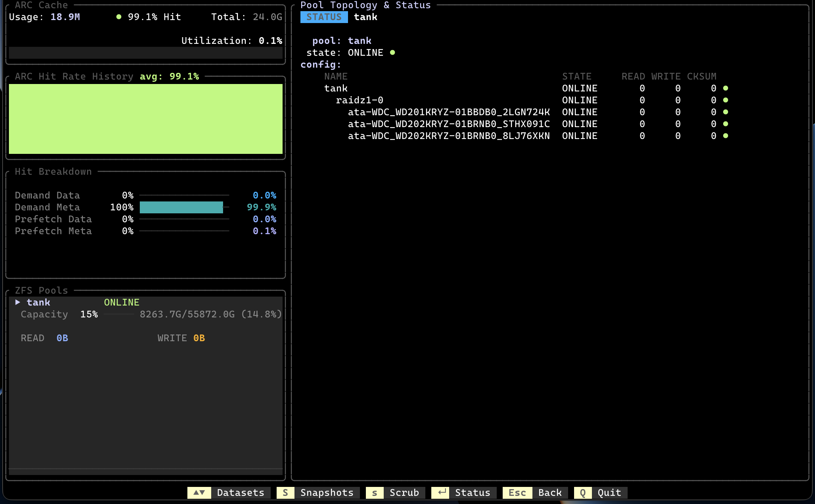Viewport: 815px width, 504px height.
Task: Click the ONLINE status beside tank in ZFS Pools
Action: tap(122, 302)
